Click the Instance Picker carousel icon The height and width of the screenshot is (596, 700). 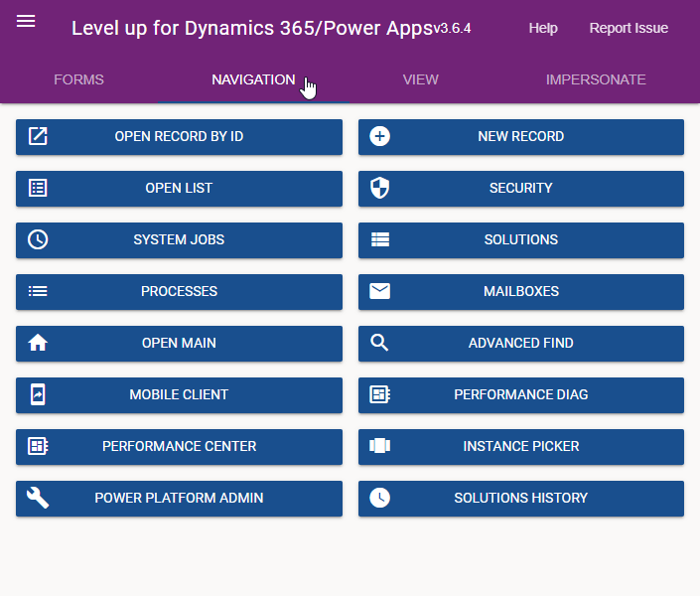click(x=380, y=446)
